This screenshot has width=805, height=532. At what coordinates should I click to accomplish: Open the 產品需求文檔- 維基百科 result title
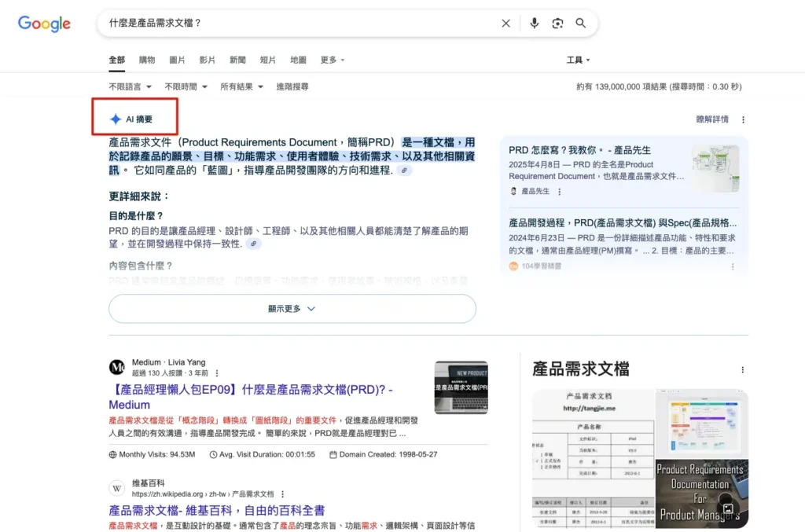point(217,511)
